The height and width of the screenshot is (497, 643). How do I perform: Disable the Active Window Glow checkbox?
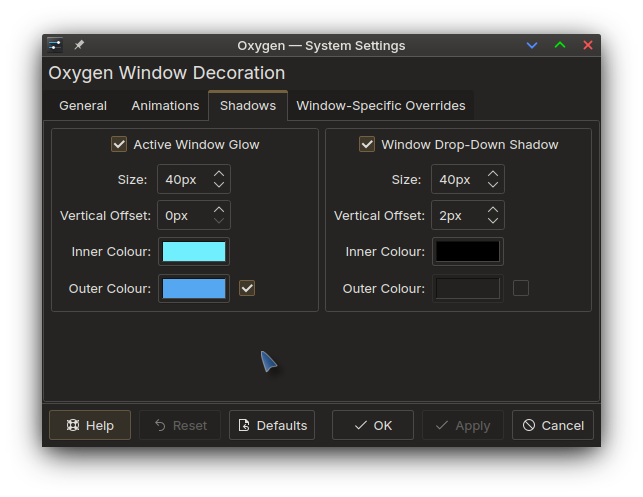119,144
